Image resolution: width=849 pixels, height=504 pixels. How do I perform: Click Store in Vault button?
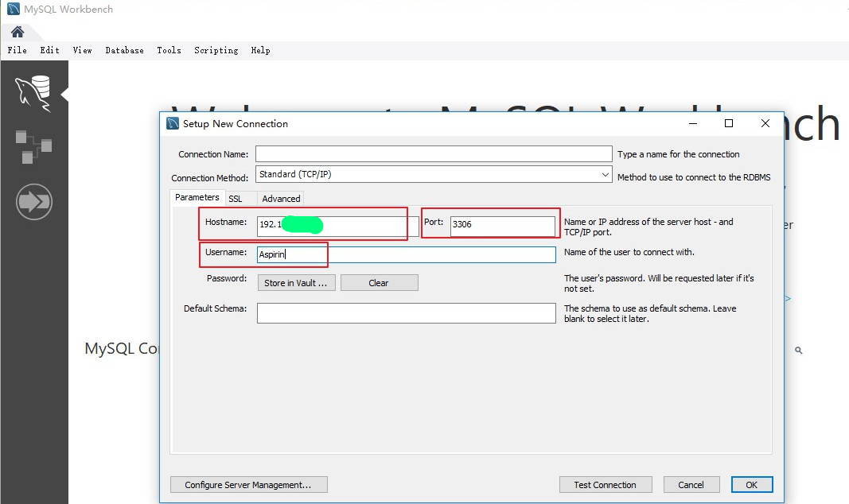[x=296, y=283]
